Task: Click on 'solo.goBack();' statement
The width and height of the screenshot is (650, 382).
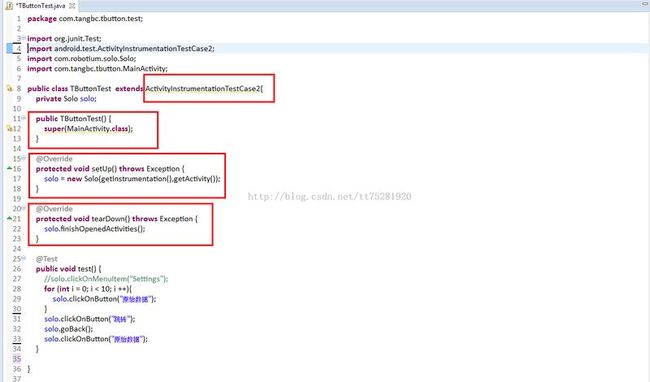Action: point(69,329)
